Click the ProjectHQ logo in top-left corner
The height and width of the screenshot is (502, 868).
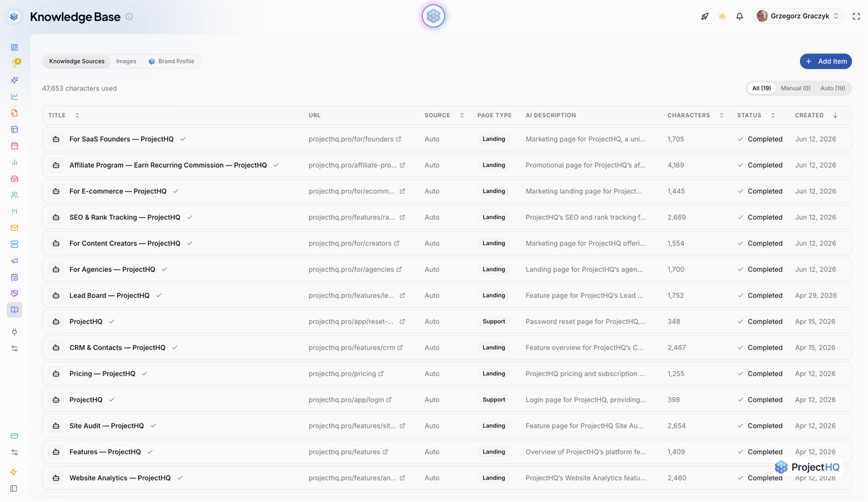point(14,16)
